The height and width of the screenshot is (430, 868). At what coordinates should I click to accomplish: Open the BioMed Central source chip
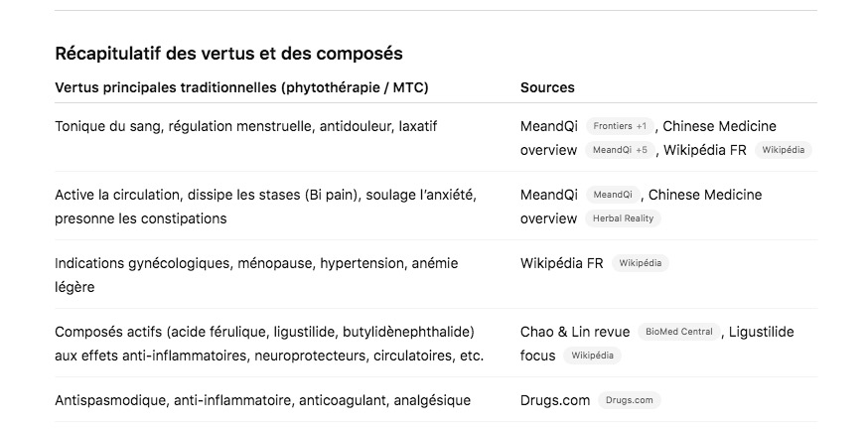679,332
